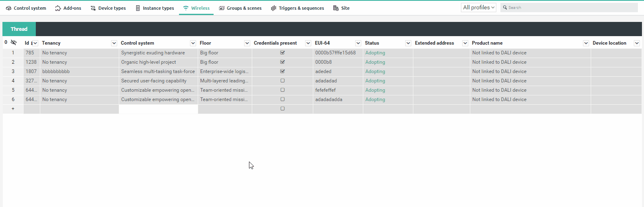Image resolution: width=644 pixels, height=207 pixels.
Task: Click Id column header to sort
Action: (27, 43)
